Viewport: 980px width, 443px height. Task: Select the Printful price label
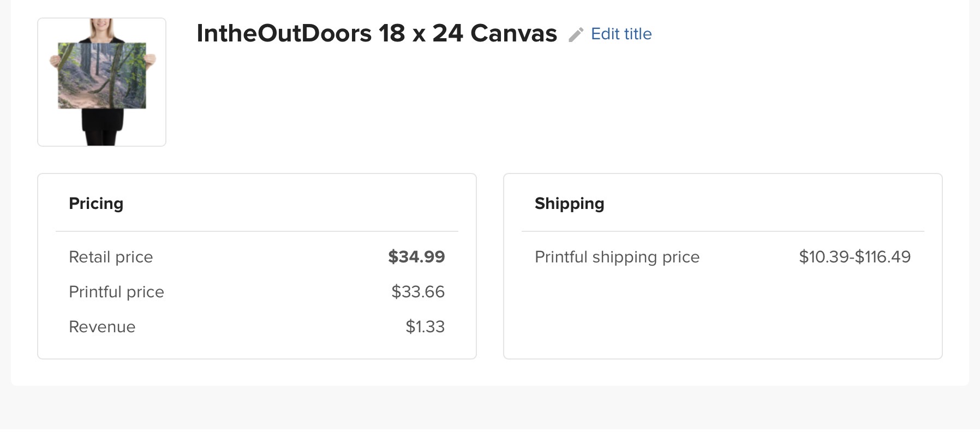116,292
